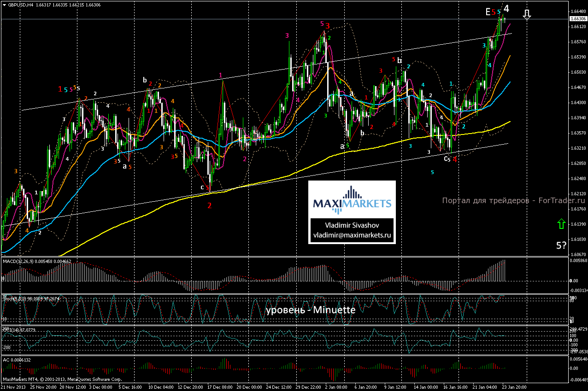
Task: Open the GBPUSD,H4 chart title triangle
Action: pyautogui.click(x=4, y=5)
